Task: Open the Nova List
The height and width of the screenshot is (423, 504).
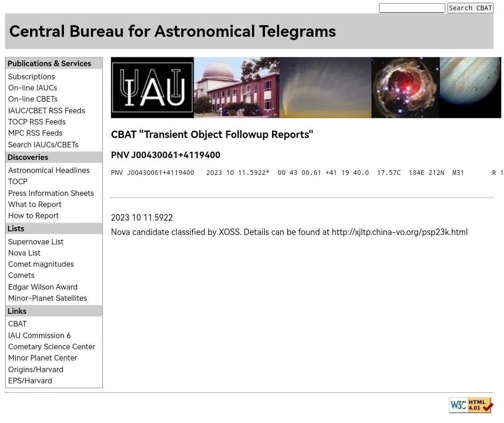Action: point(24,253)
